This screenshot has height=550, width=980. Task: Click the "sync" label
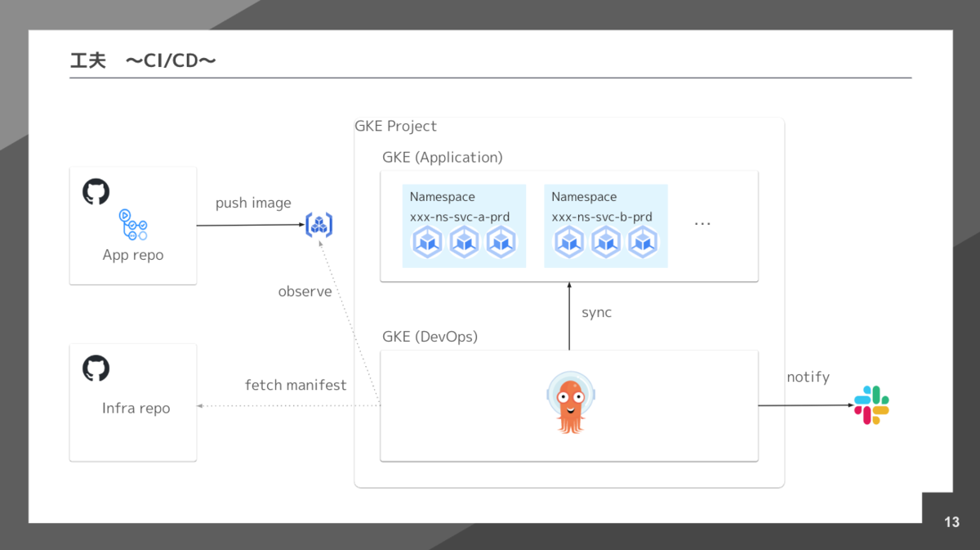(596, 312)
